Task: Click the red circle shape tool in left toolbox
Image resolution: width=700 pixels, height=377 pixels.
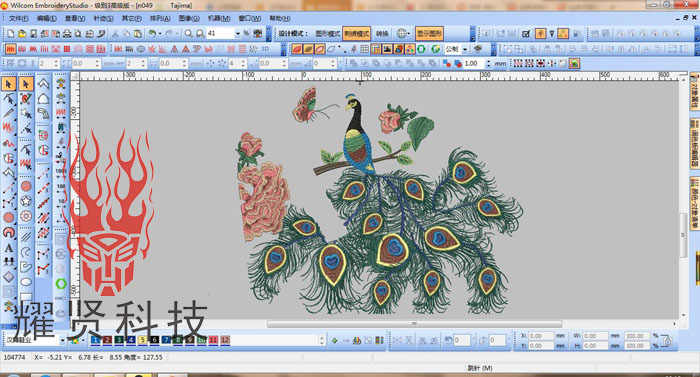Action: pos(8,218)
